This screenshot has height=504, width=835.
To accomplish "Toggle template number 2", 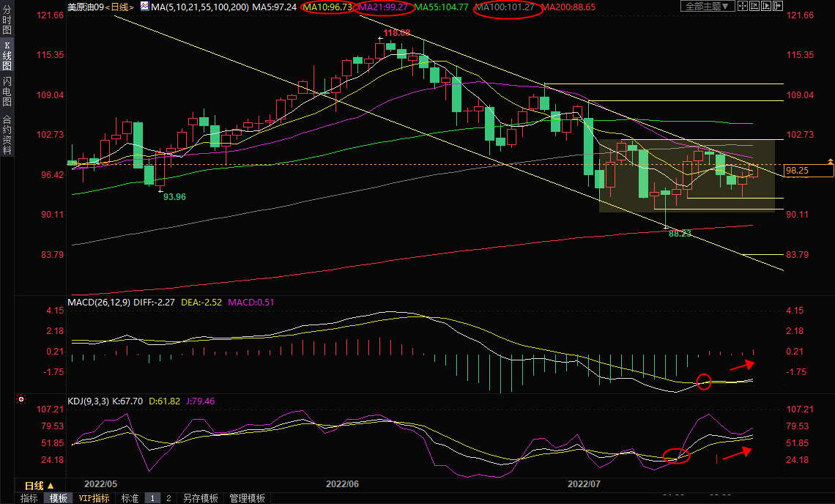I will point(168,498).
